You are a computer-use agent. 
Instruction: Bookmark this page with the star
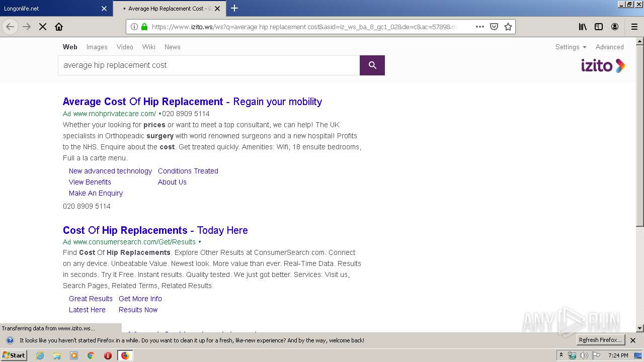click(508, 27)
